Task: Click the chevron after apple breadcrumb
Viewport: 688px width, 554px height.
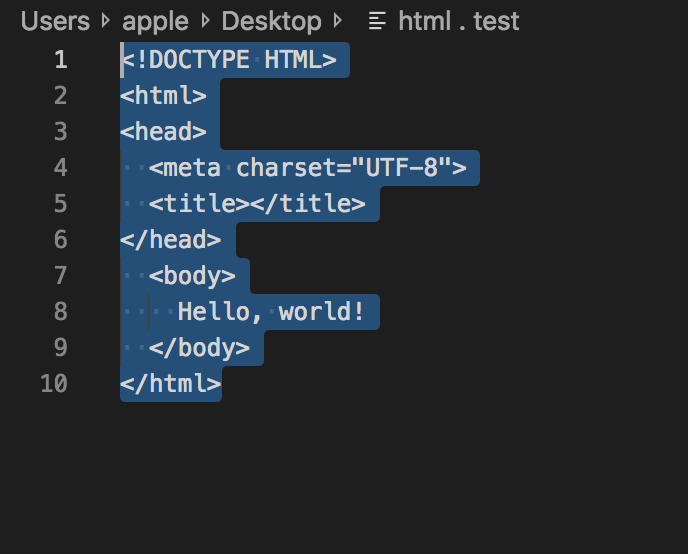Action: tap(205, 21)
